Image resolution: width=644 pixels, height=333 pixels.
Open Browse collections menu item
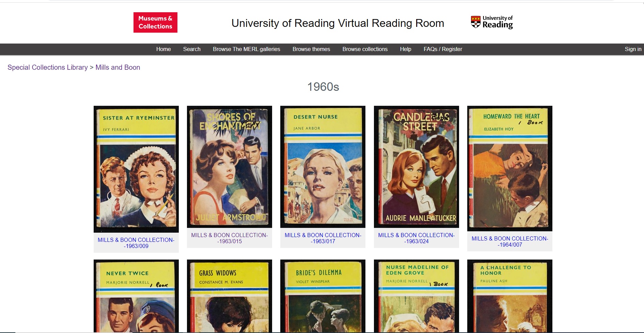(365, 49)
